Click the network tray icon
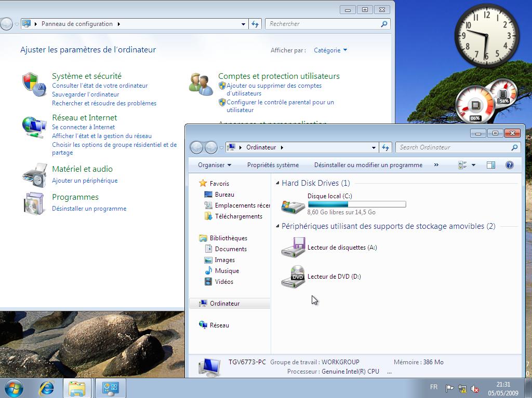 point(462,389)
